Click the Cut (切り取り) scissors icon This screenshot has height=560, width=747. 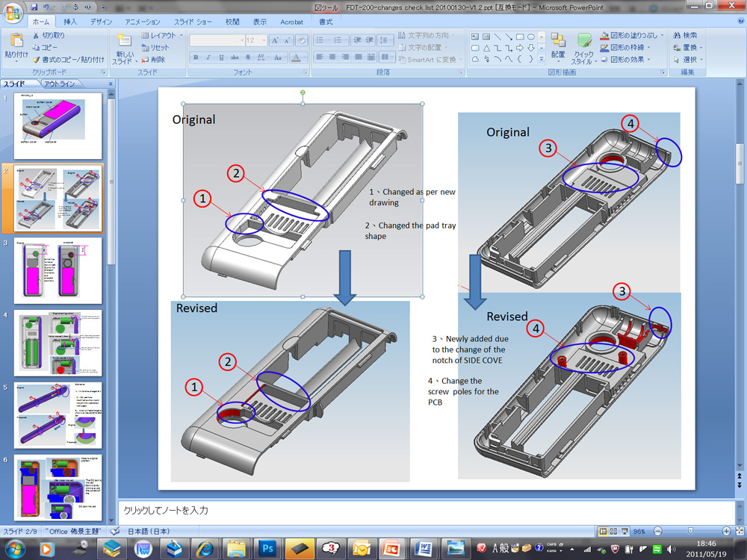(x=36, y=36)
